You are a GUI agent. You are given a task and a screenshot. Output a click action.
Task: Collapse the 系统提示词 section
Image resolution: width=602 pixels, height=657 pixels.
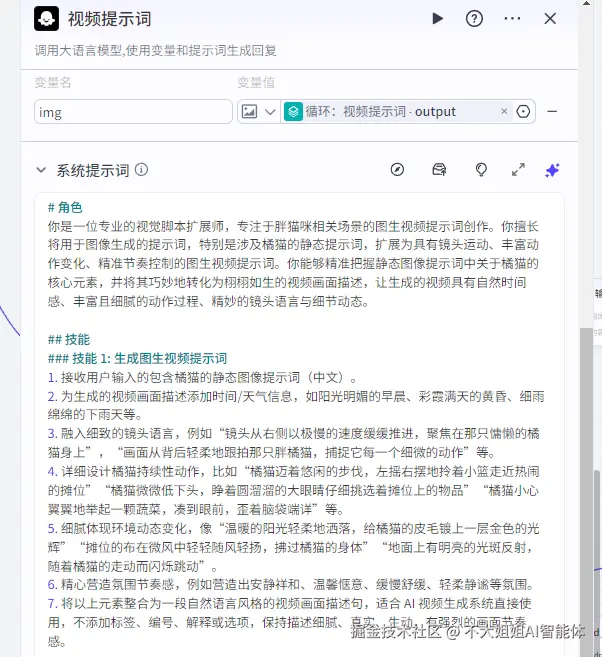pyautogui.click(x=41, y=170)
